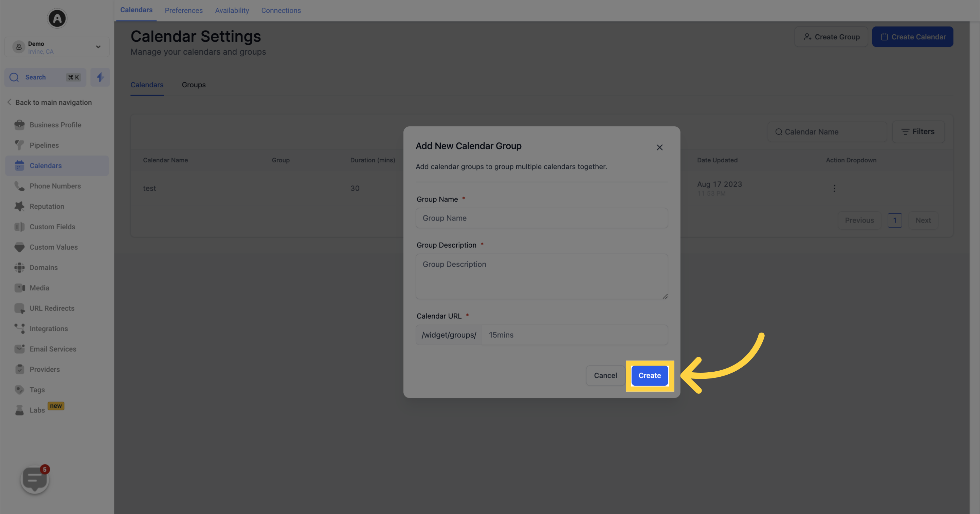Select the Calendars top tab
The height and width of the screenshot is (514, 980).
(x=136, y=10)
